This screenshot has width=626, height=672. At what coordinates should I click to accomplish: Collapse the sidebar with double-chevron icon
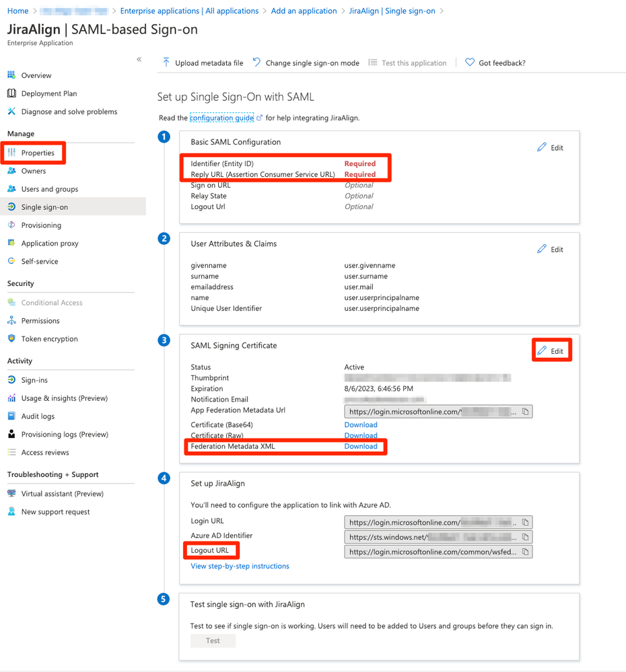(x=139, y=59)
